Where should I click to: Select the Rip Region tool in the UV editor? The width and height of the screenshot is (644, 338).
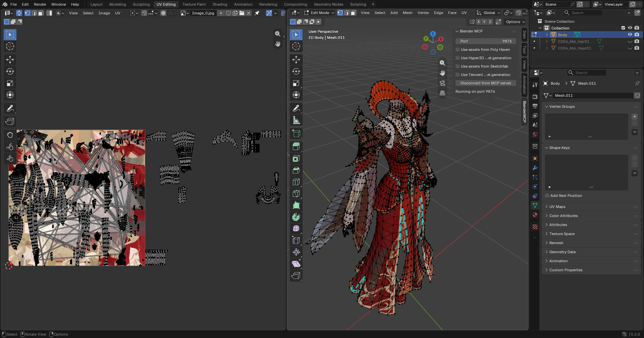coord(10,122)
